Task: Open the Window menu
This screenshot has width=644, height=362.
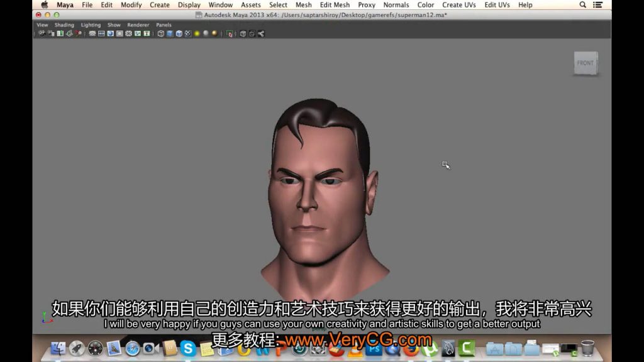Action: pos(220,5)
